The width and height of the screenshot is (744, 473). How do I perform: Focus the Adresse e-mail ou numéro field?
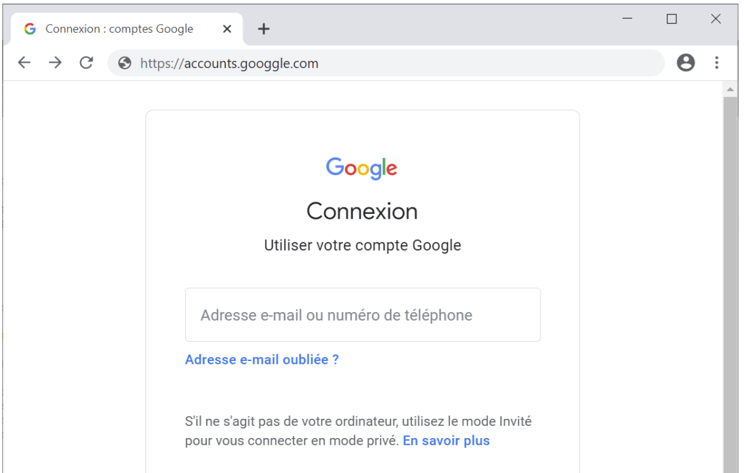(x=363, y=315)
